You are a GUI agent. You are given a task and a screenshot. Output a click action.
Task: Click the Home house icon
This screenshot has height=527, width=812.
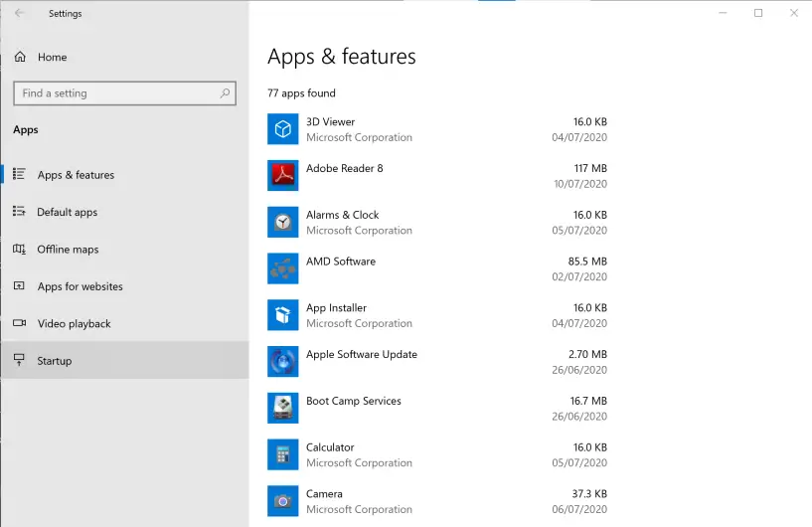point(20,57)
